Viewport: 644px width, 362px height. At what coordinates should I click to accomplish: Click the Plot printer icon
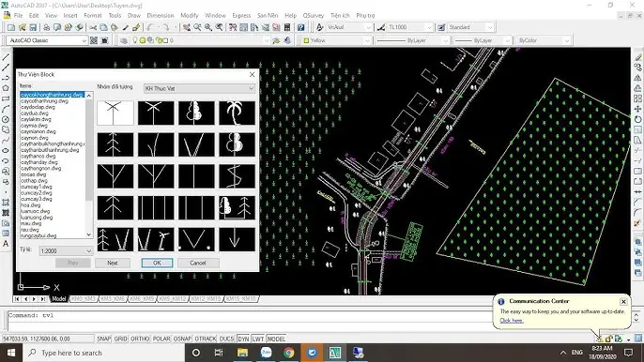click(46, 27)
